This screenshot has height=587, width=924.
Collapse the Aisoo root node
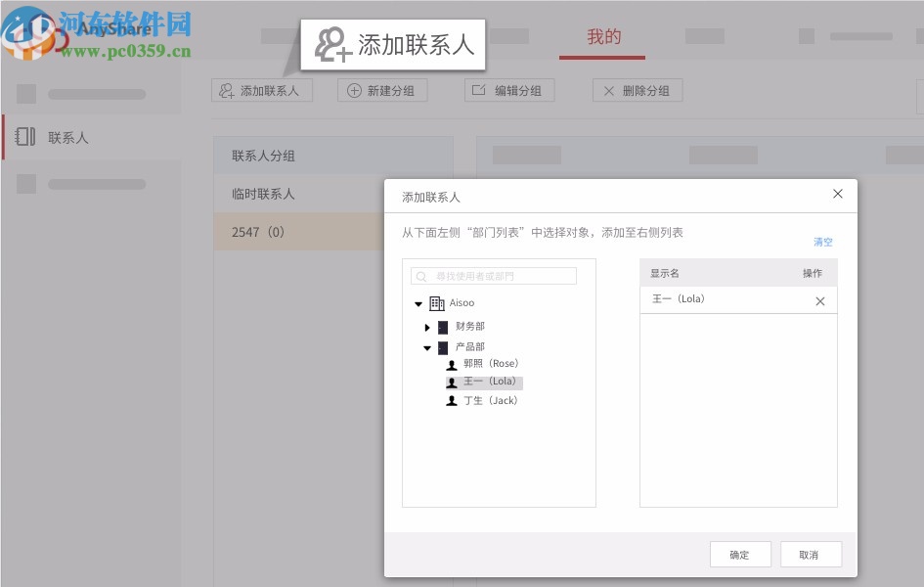click(418, 303)
